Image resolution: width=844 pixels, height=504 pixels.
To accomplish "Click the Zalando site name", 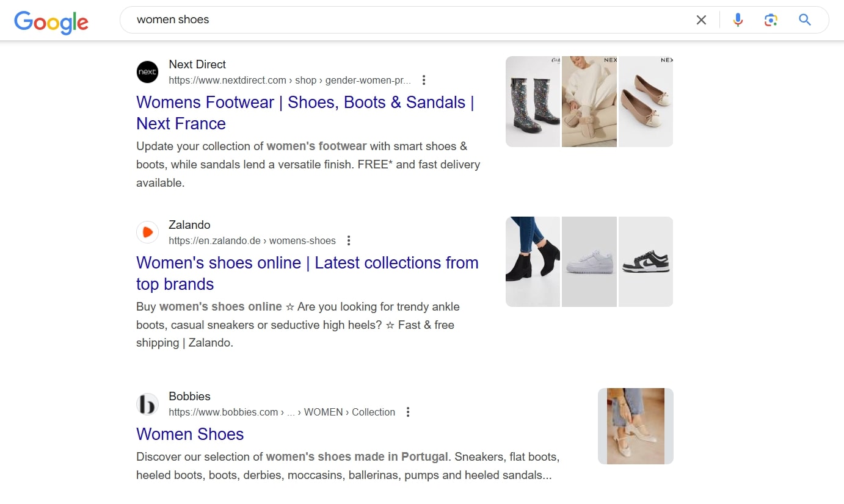I will [x=189, y=225].
